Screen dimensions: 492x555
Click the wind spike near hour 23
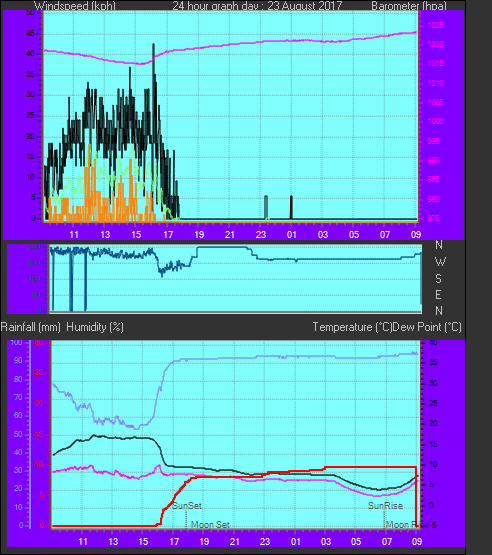(266, 207)
